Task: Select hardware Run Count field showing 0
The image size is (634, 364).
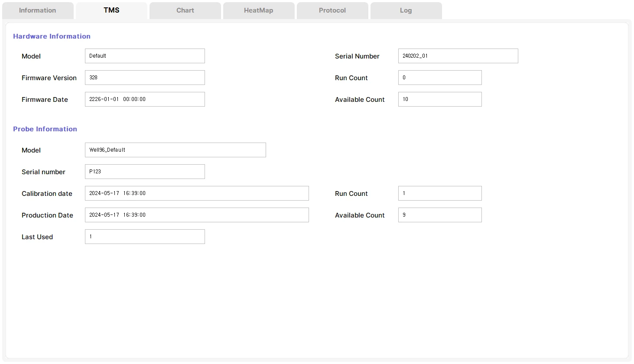Action: pos(440,78)
